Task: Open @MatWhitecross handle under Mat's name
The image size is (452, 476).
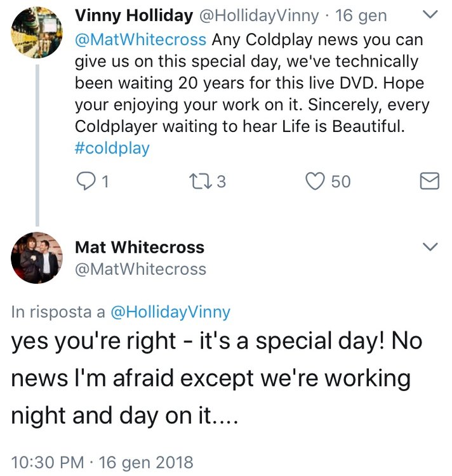Action: [x=140, y=269]
